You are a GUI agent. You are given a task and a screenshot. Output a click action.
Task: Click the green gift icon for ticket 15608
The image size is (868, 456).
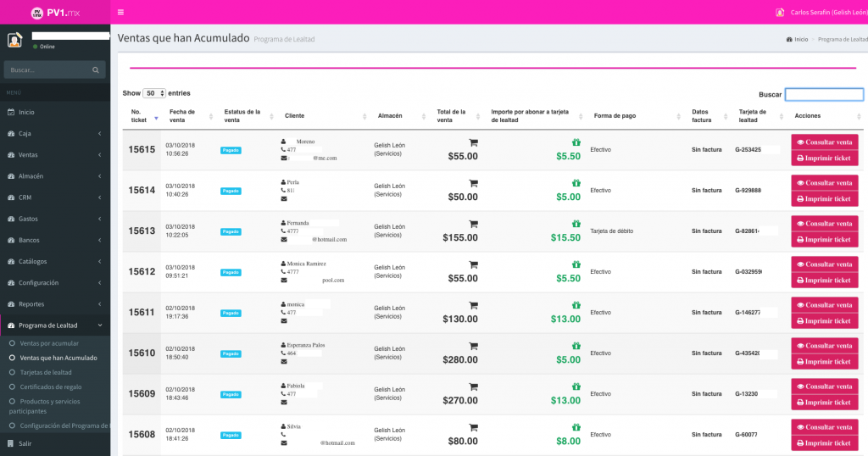pos(576,427)
